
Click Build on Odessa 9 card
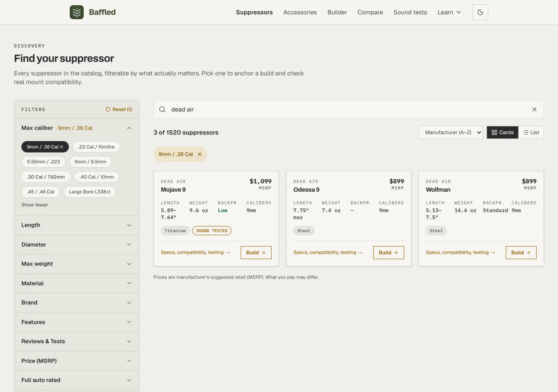point(389,253)
